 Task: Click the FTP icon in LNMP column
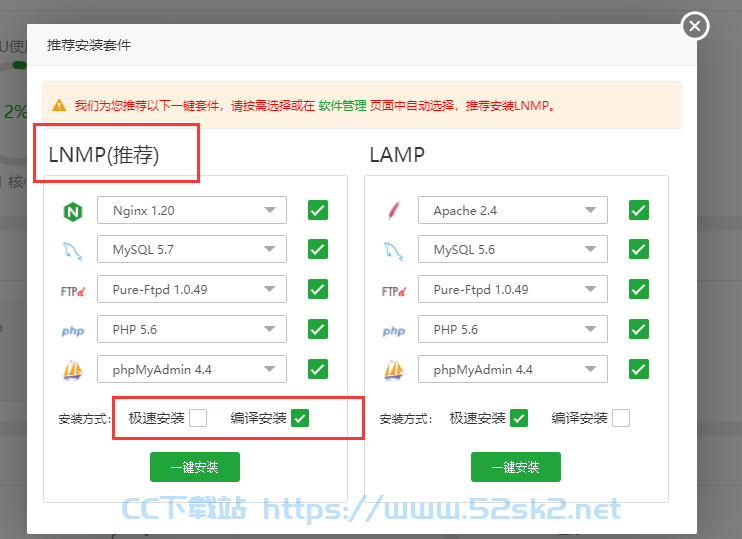pyautogui.click(x=72, y=291)
